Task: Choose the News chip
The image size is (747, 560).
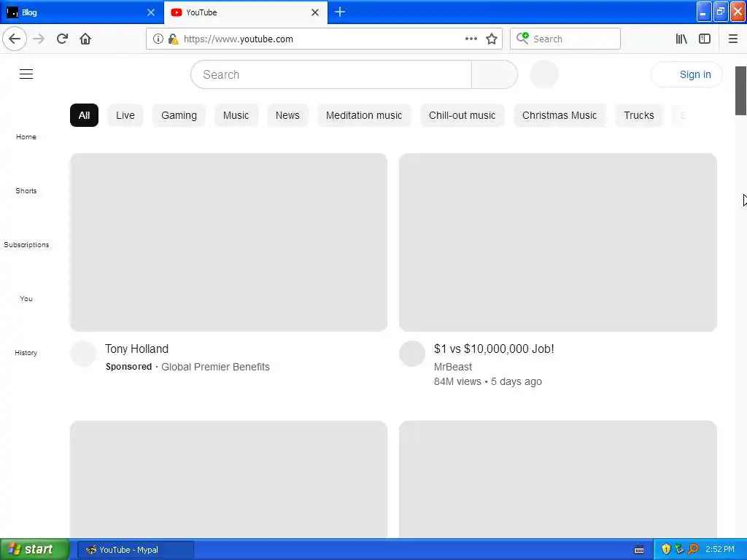Action: coord(287,115)
